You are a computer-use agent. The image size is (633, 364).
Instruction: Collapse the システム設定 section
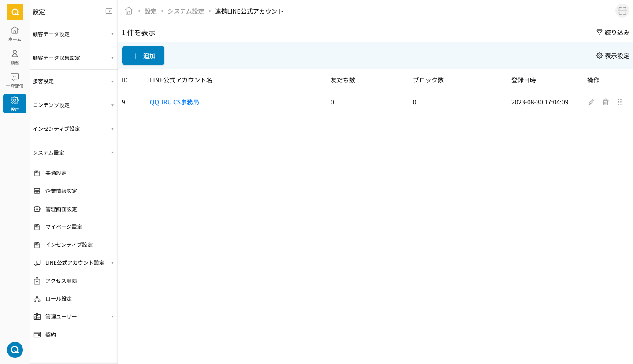[x=73, y=152]
